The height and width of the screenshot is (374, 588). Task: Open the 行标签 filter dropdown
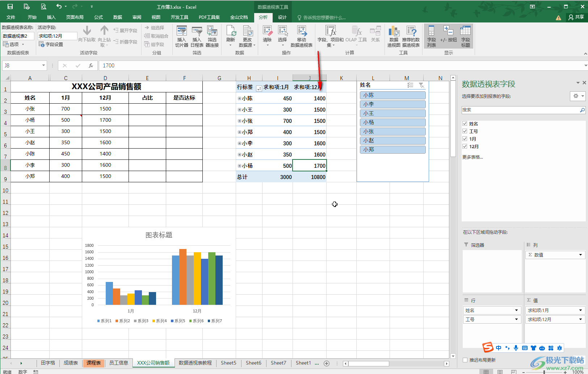tap(259, 88)
